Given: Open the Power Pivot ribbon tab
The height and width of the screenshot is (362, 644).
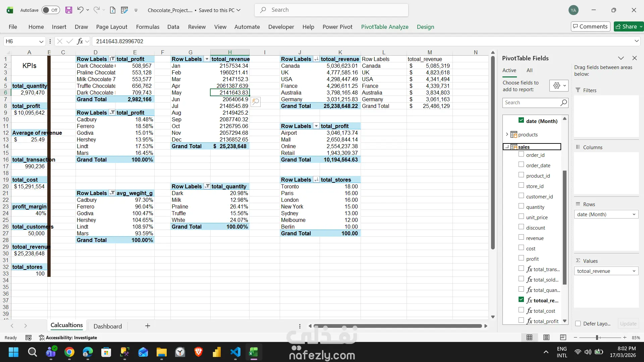Looking at the screenshot, I should (x=337, y=27).
